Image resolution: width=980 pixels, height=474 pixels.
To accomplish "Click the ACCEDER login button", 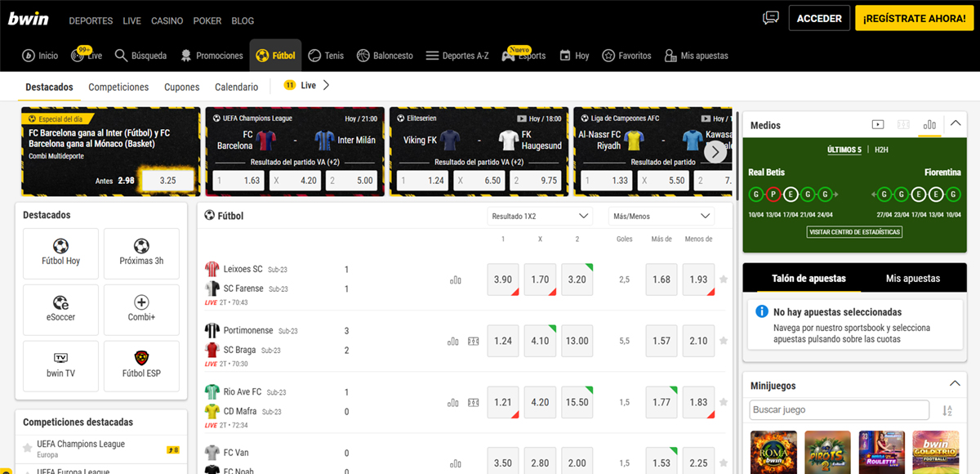I will [819, 18].
